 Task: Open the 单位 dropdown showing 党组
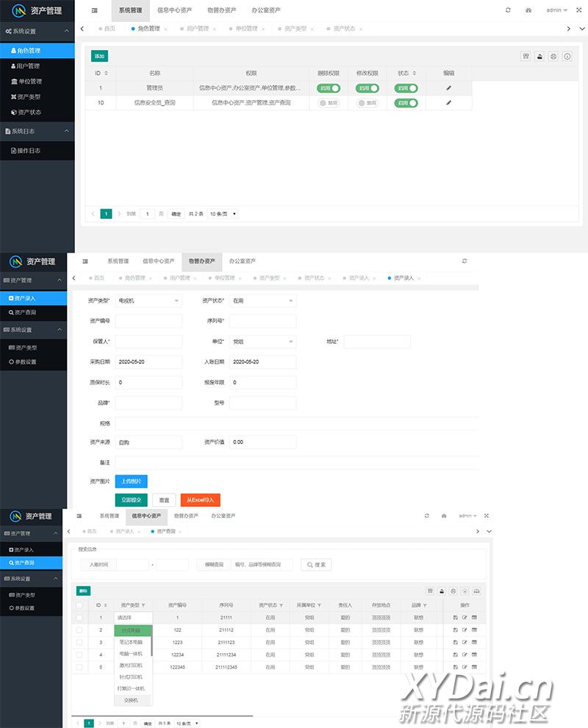[263, 342]
